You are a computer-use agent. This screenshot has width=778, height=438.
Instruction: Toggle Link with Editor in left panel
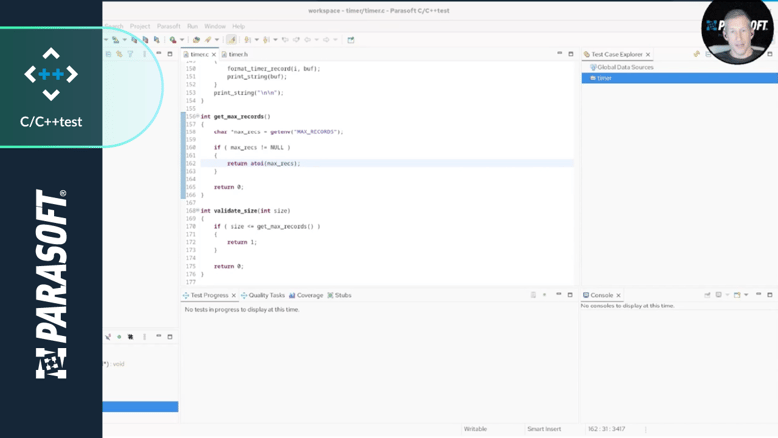tap(119, 54)
